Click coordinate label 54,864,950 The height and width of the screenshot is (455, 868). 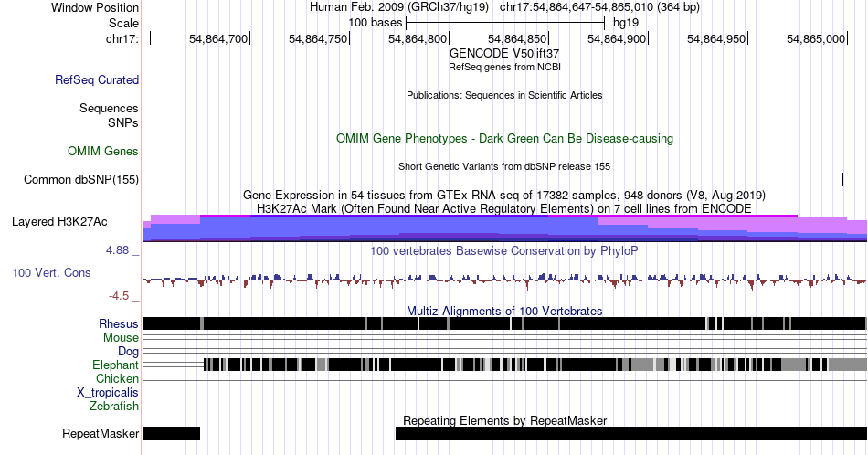click(x=716, y=38)
